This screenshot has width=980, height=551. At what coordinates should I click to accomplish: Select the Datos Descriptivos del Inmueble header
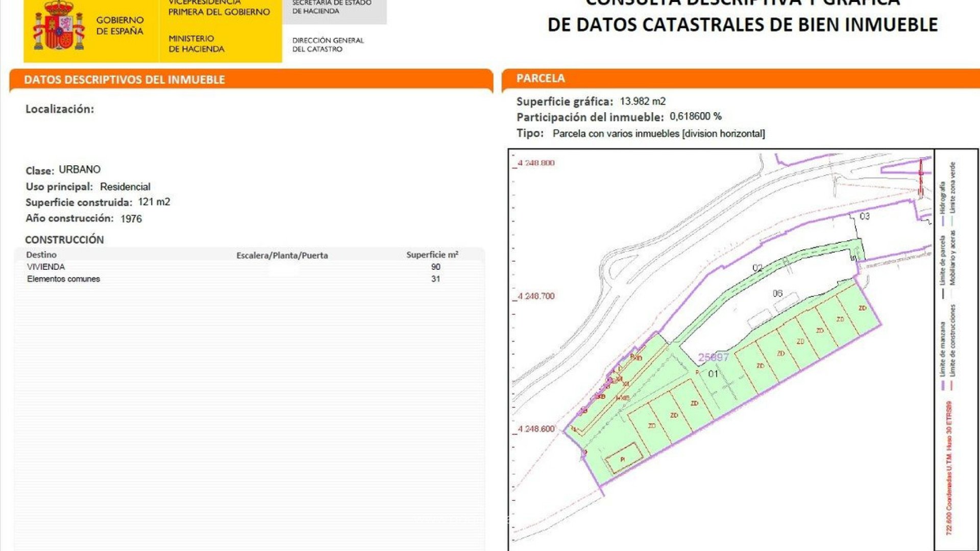125,80
